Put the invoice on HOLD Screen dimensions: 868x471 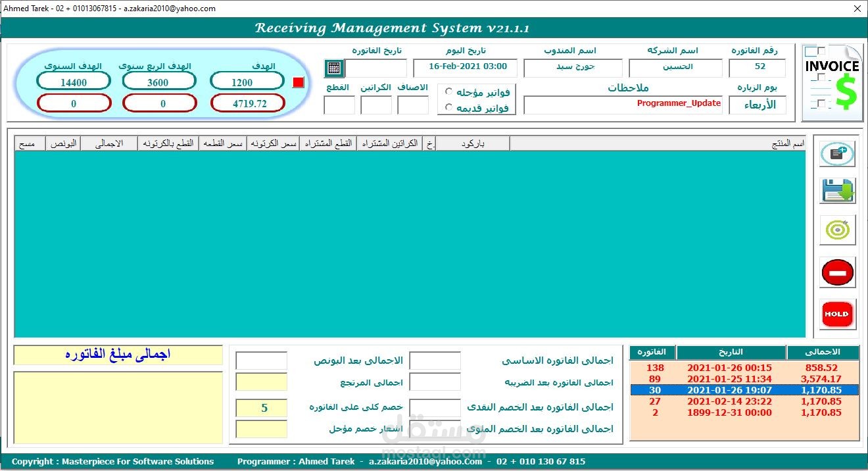pos(837,314)
